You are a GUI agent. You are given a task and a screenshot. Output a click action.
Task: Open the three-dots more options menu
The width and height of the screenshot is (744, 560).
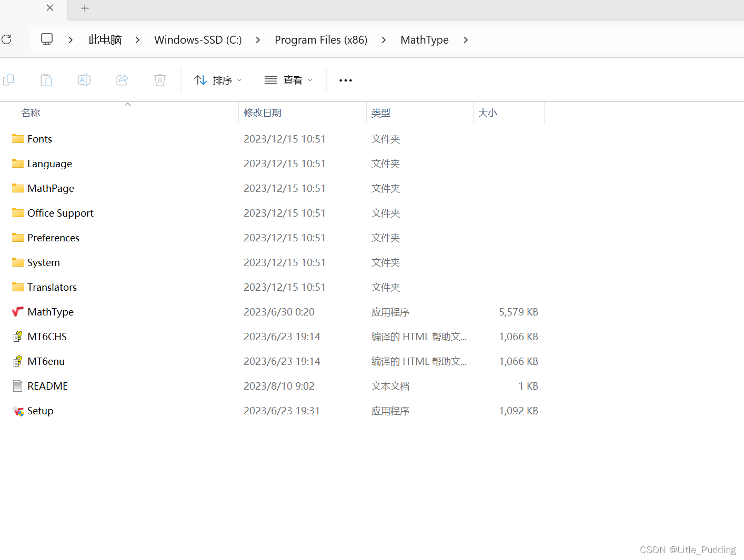346,80
